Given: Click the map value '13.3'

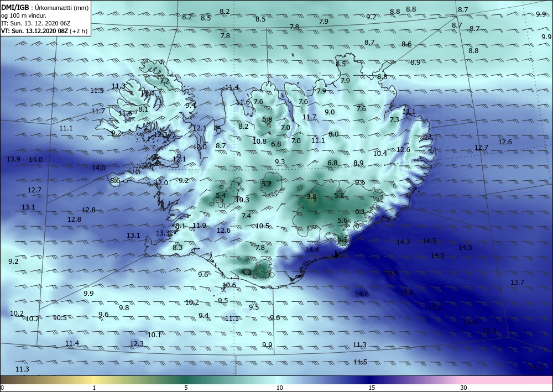Looking at the screenshot, I should (x=163, y=233).
